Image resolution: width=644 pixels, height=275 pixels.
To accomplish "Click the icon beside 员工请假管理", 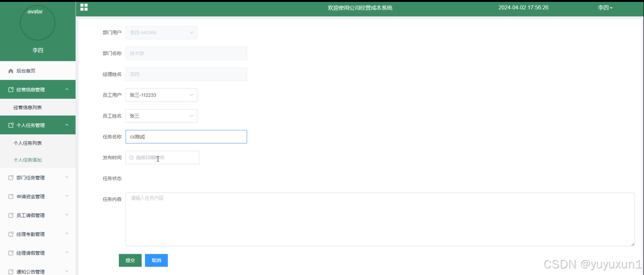I will click(x=11, y=215).
